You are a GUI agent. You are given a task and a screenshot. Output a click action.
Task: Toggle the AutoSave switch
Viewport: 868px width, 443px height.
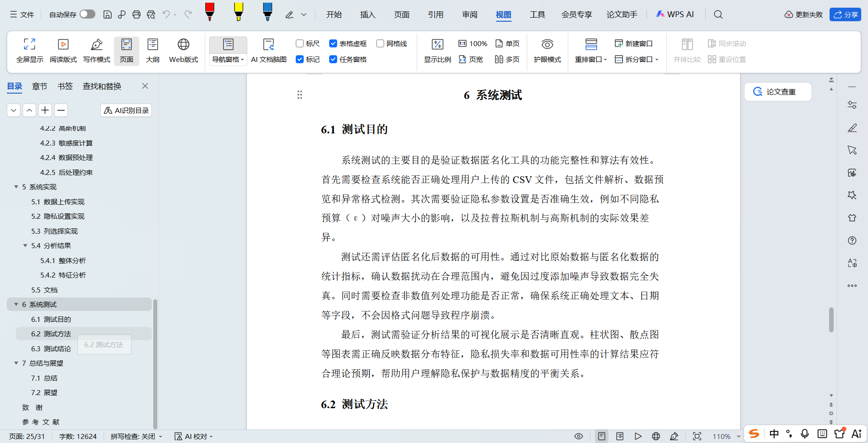coord(87,14)
